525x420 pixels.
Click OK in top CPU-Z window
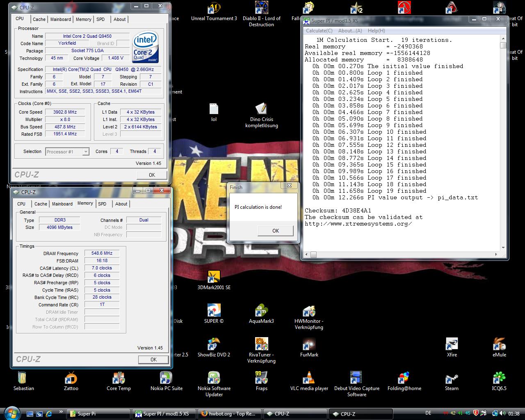pos(152,175)
